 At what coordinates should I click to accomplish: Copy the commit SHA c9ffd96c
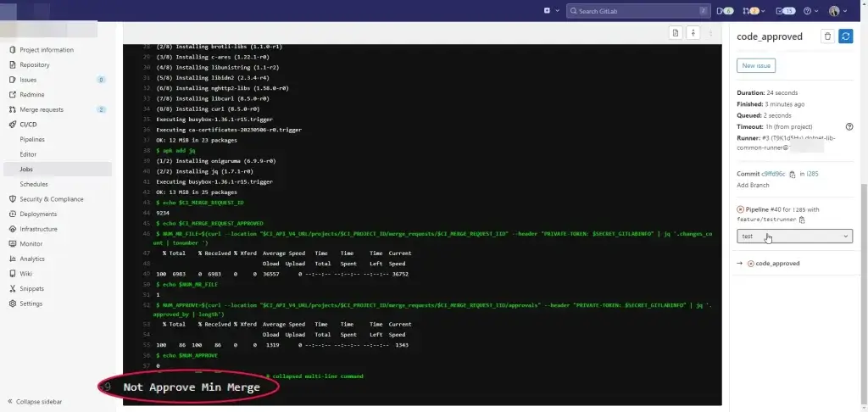pos(793,174)
